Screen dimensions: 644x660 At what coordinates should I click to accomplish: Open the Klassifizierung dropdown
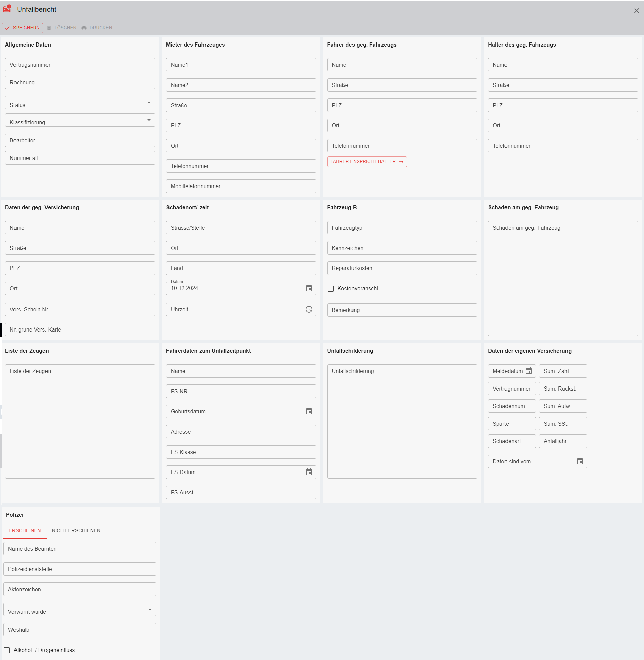tap(149, 120)
